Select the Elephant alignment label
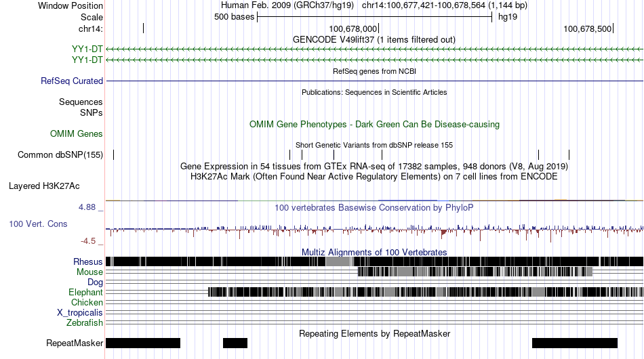 (x=86, y=292)
